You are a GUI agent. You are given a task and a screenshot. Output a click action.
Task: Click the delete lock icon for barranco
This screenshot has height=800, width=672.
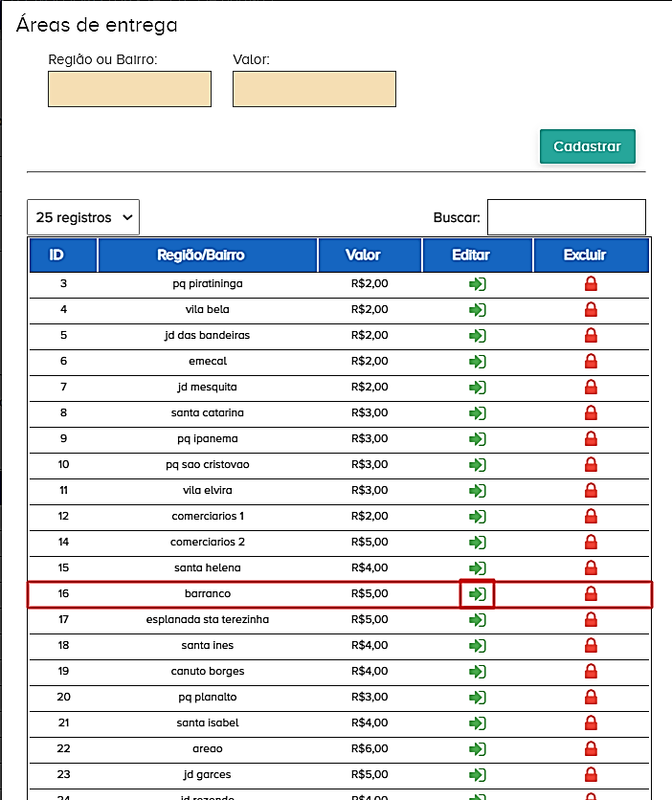591,594
